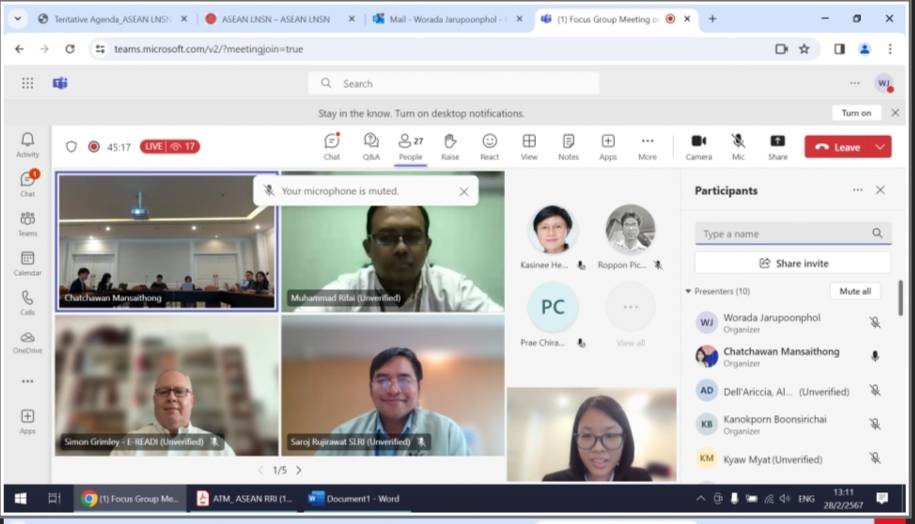Expand the Leave button dropdown arrow

point(880,147)
